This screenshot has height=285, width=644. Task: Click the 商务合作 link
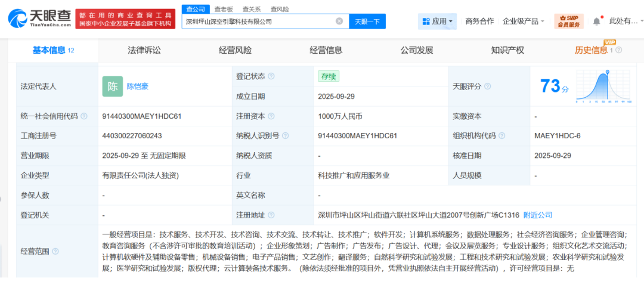(x=479, y=21)
